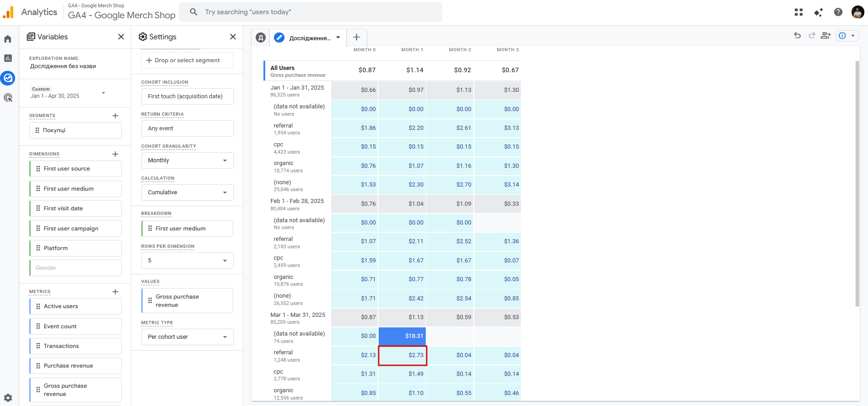Click the search magnifier icon
Screen dimensions: 868x406
pyautogui.click(x=194, y=12)
